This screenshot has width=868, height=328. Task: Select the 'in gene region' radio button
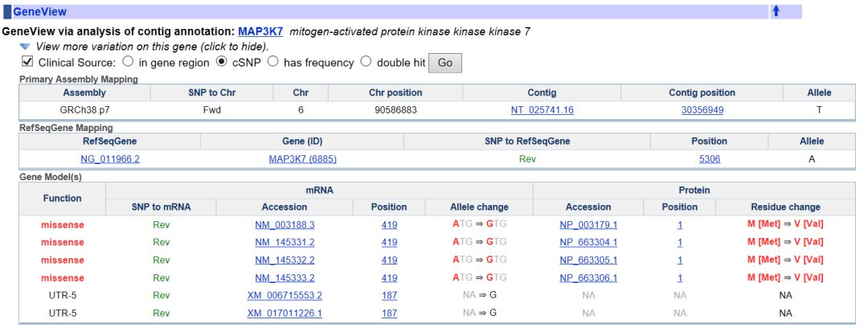(x=128, y=62)
